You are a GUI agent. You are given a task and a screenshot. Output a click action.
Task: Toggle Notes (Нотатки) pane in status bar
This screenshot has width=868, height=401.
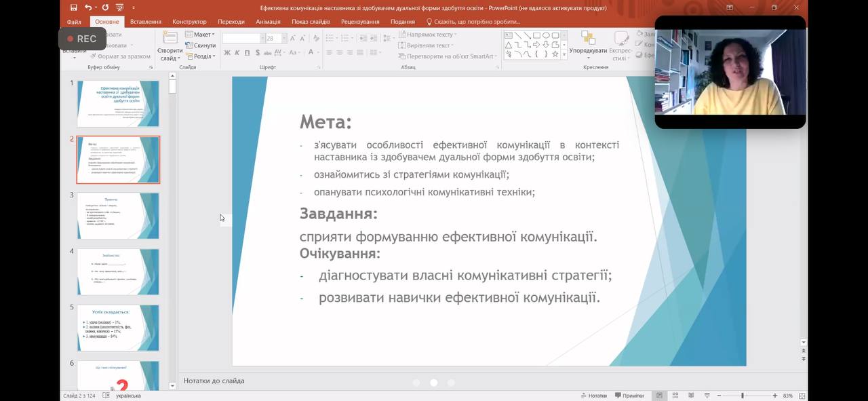[593, 396]
